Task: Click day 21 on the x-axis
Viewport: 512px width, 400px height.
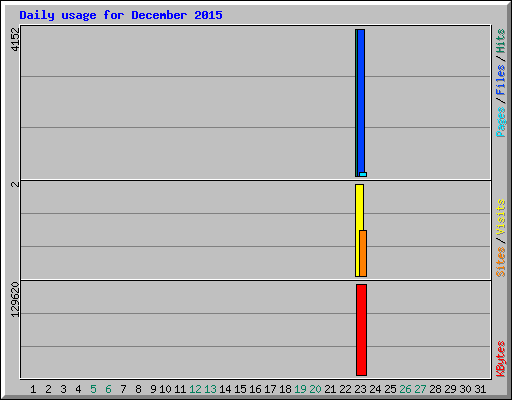Action: [x=330, y=389]
